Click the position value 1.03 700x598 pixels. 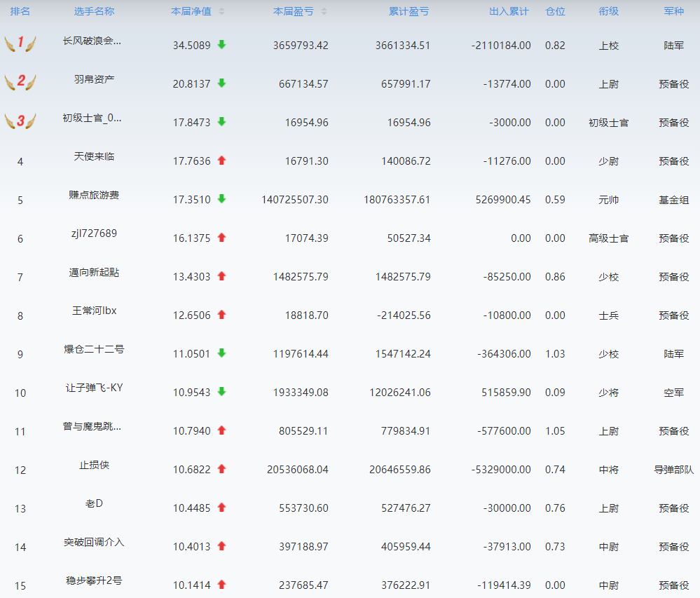click(x=556, y=354)
